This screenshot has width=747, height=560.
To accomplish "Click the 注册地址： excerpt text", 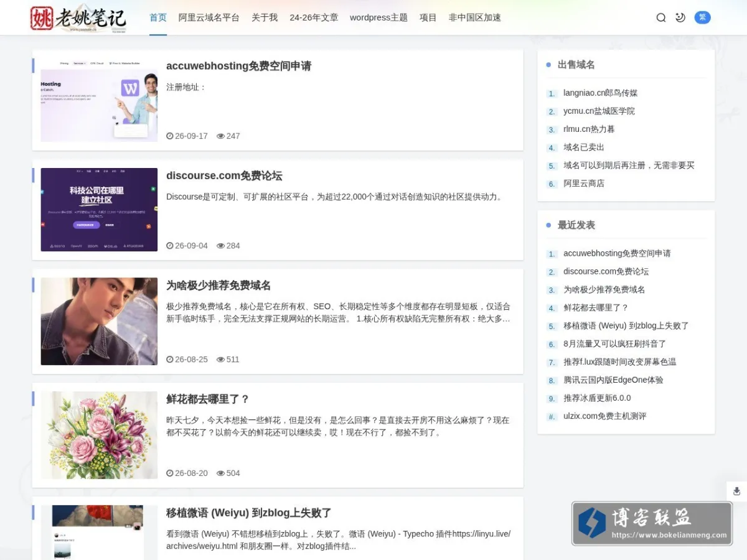I will click(186, 88).
